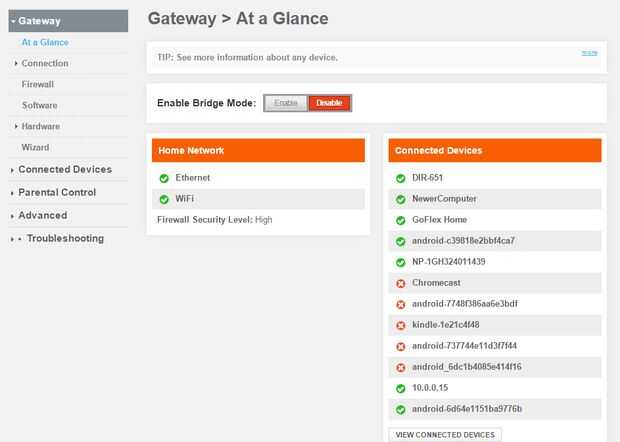Open the Firewall menu item
This screenshot has width=620, height=442.
(x=38, y=85)
